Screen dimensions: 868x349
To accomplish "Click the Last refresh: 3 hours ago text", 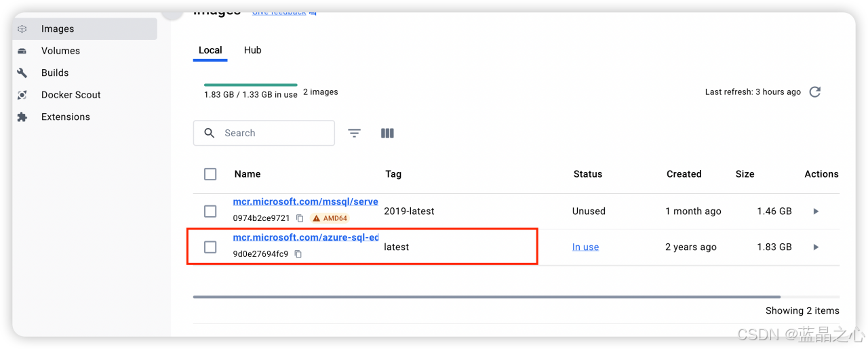I will coord(753,91).
